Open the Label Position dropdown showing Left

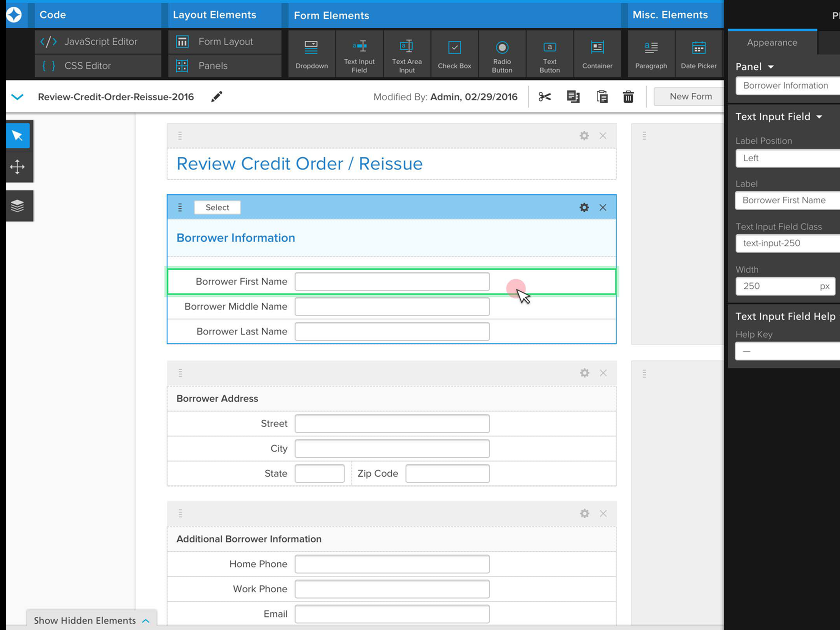[x=787, y=158]
